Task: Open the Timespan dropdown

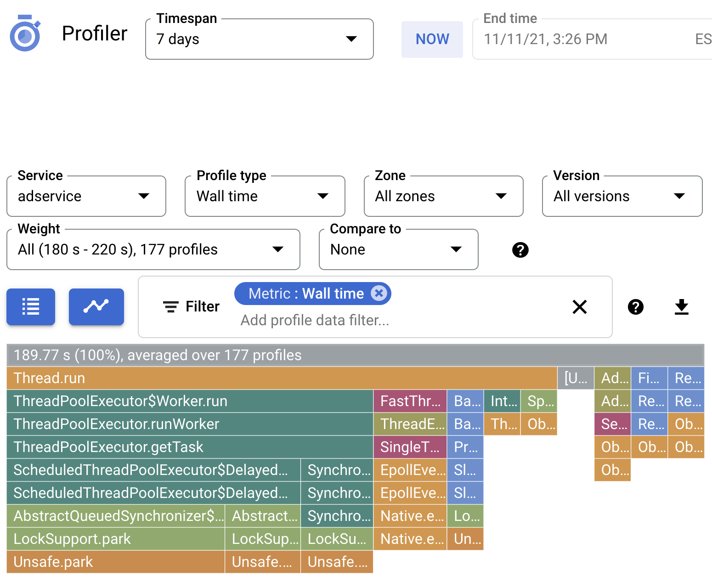Action: (x=351, y=39)
